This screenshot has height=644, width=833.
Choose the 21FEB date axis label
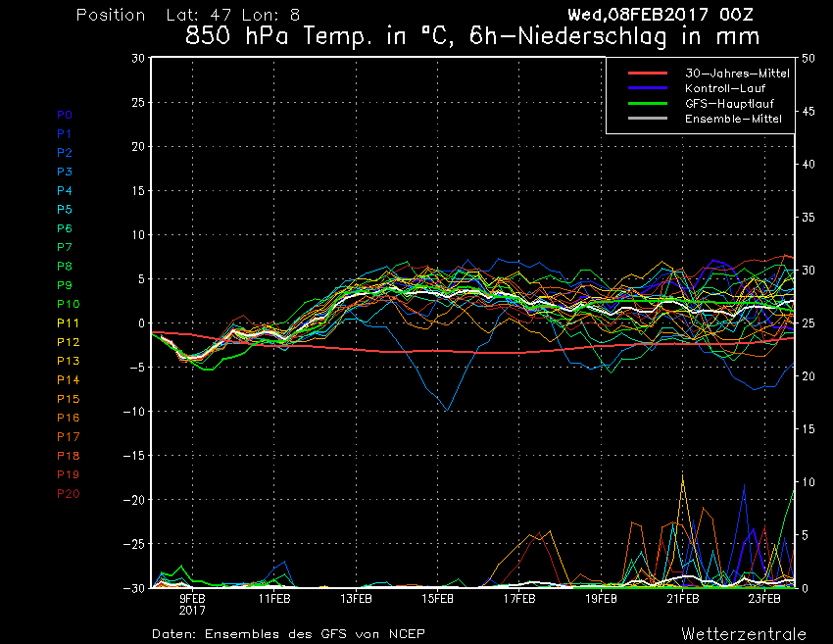tap(683, 599)
